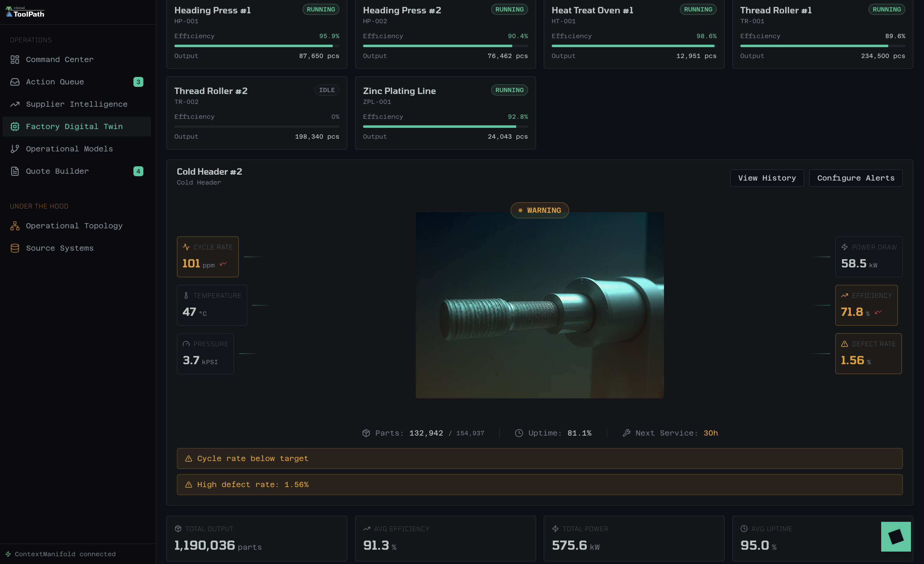Open Configure Alerts for Cold Header #2
This screenshot has width=924, height=564.
[856, 178]
